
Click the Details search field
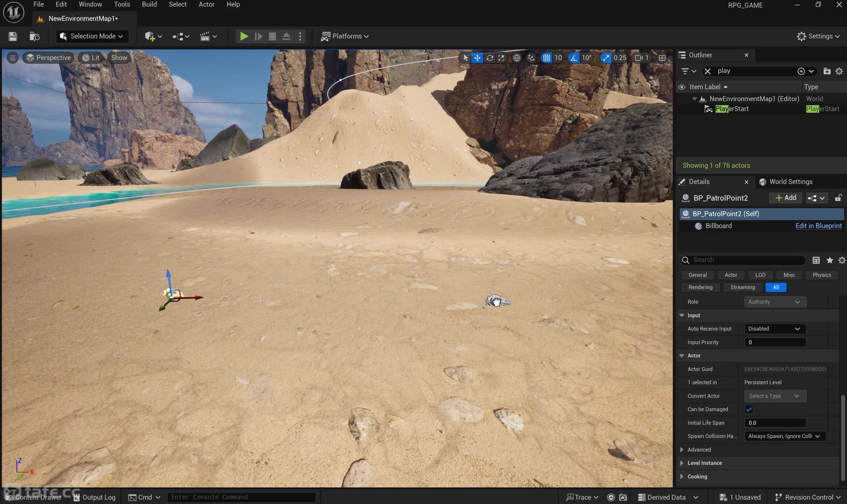click(743, 260)
